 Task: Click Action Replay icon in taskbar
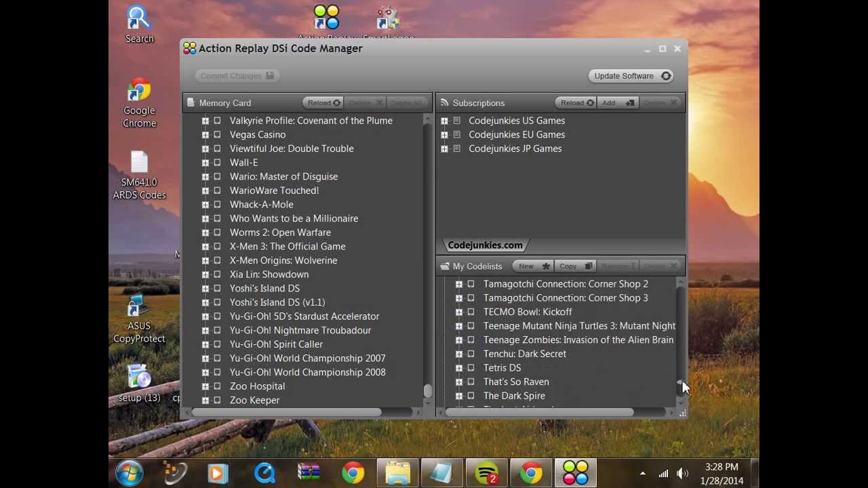point(576,473)
